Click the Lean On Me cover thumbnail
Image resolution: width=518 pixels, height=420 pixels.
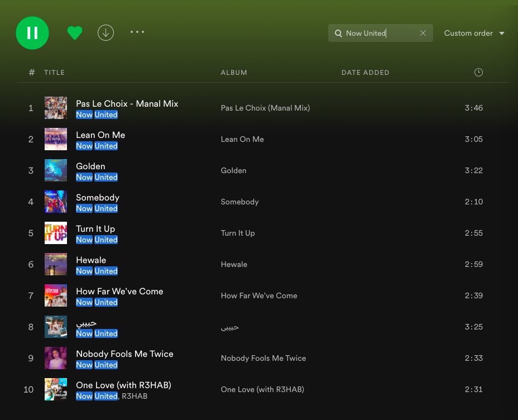(x=56, y=139)
